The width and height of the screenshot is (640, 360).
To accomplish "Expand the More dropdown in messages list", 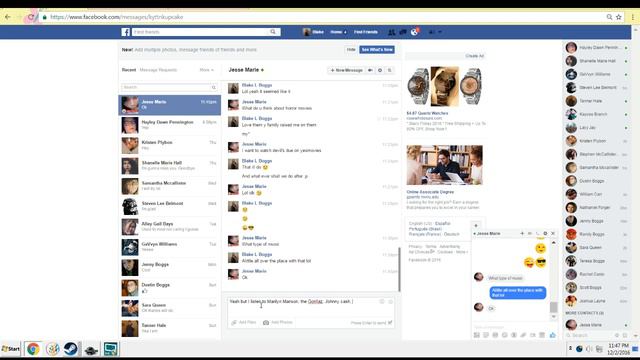I will click(x=207, y=70).
